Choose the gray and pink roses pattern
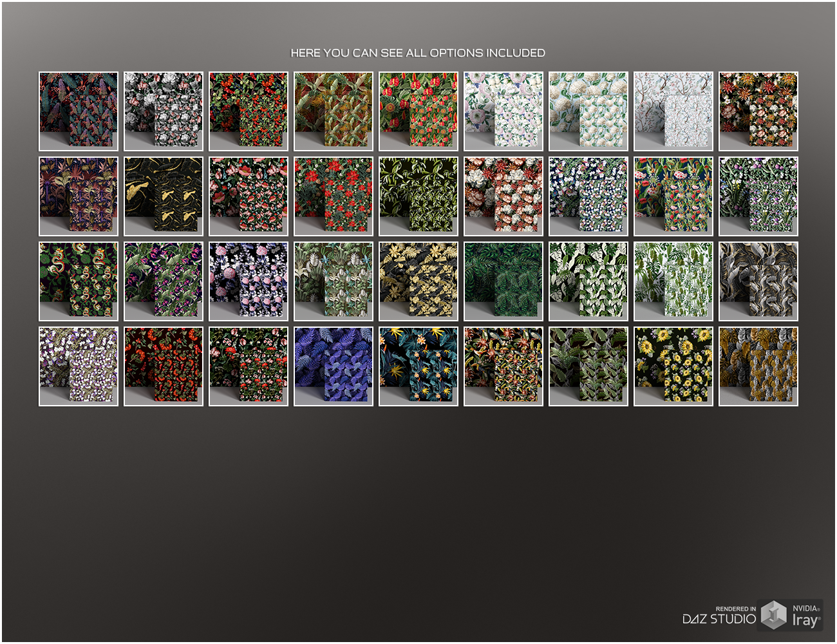 click(164, 111)
